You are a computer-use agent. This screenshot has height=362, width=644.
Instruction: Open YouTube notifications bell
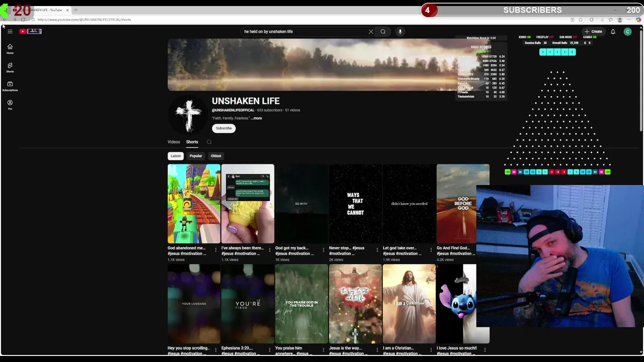point(613,32)
